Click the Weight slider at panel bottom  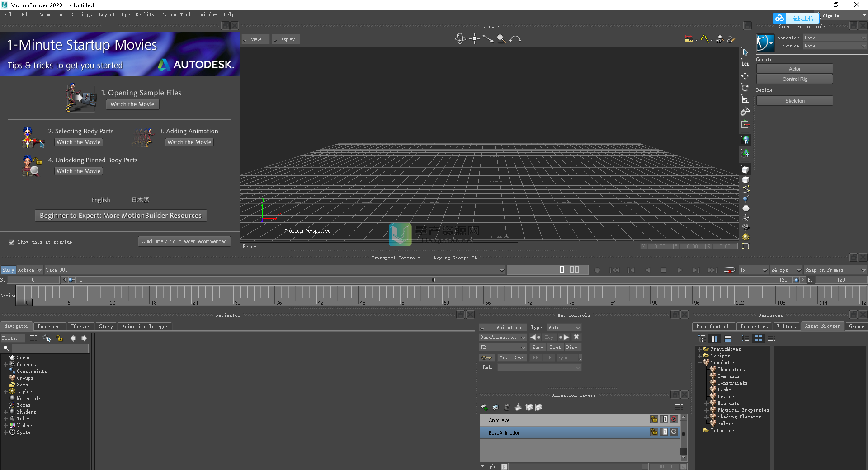pos(574,466)
